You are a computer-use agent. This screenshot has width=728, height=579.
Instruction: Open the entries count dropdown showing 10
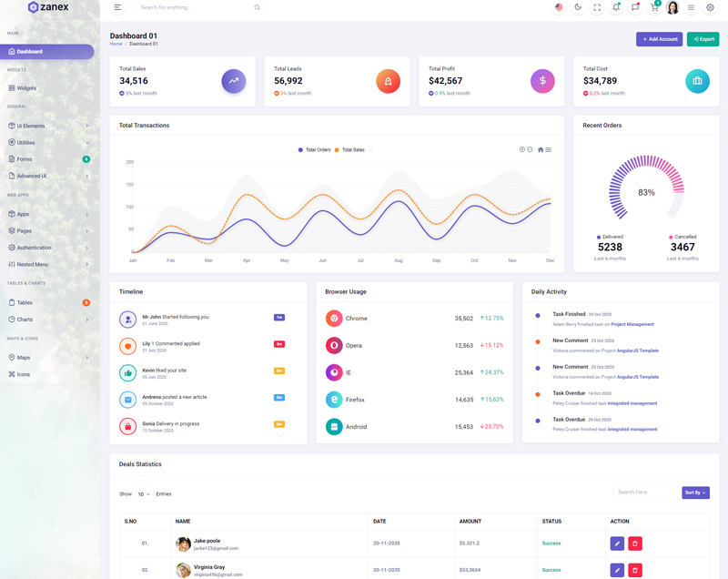click(x=144, y=494)
